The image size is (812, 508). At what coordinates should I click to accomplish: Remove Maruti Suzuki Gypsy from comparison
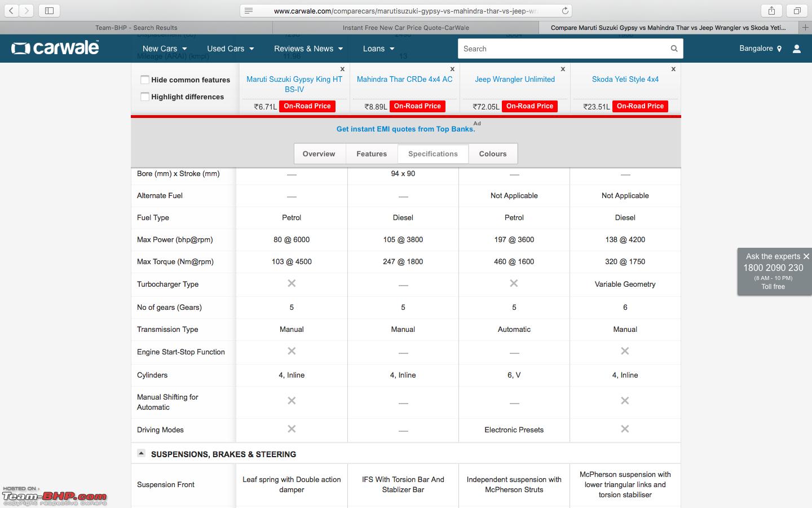click(342, 69)
